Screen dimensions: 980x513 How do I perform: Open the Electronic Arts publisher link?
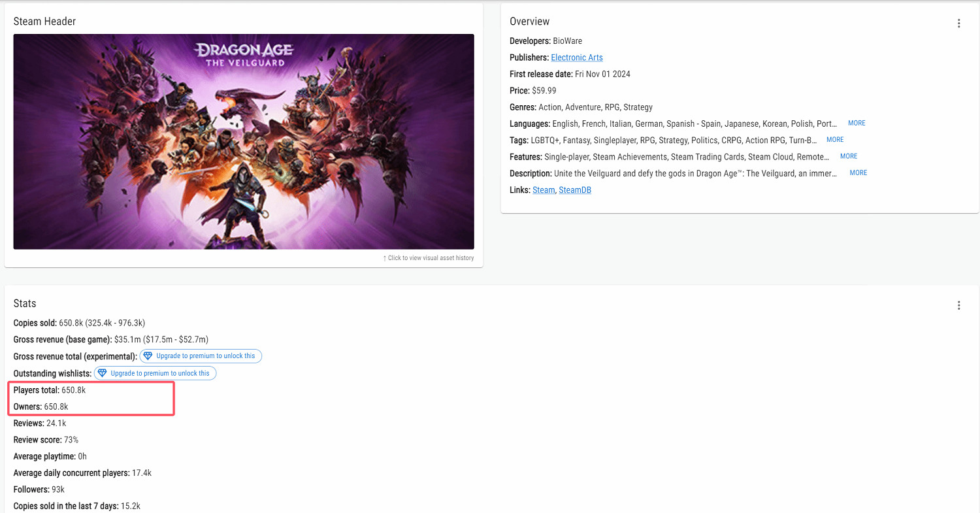click(x=576, y=58)
